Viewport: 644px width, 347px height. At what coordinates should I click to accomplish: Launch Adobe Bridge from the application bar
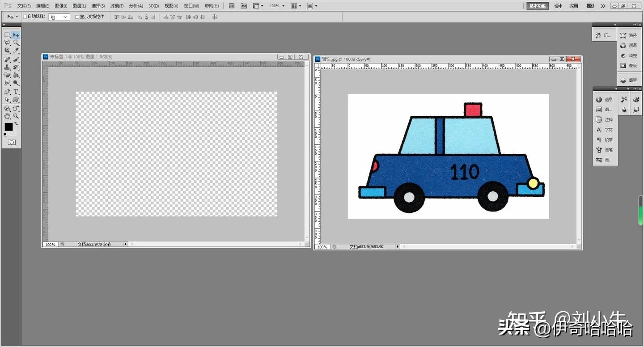(231, 5)
